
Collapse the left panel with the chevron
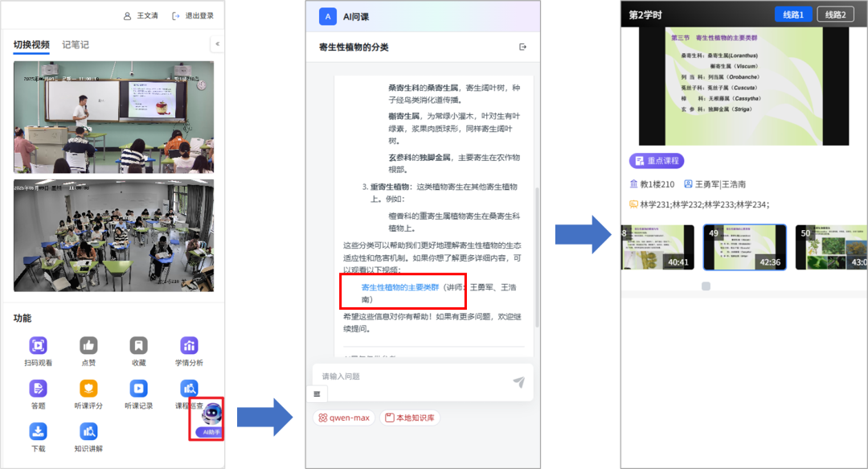pos(217,44)
